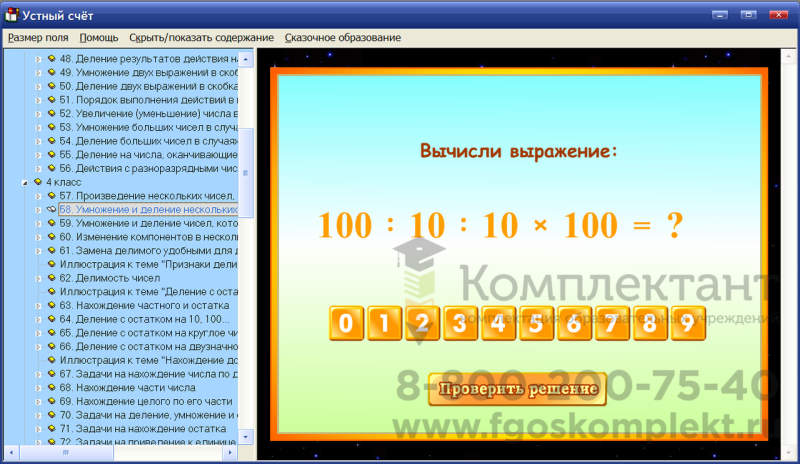Expand topic 71 Задачи на нахождение остатка

pos(38,429)
